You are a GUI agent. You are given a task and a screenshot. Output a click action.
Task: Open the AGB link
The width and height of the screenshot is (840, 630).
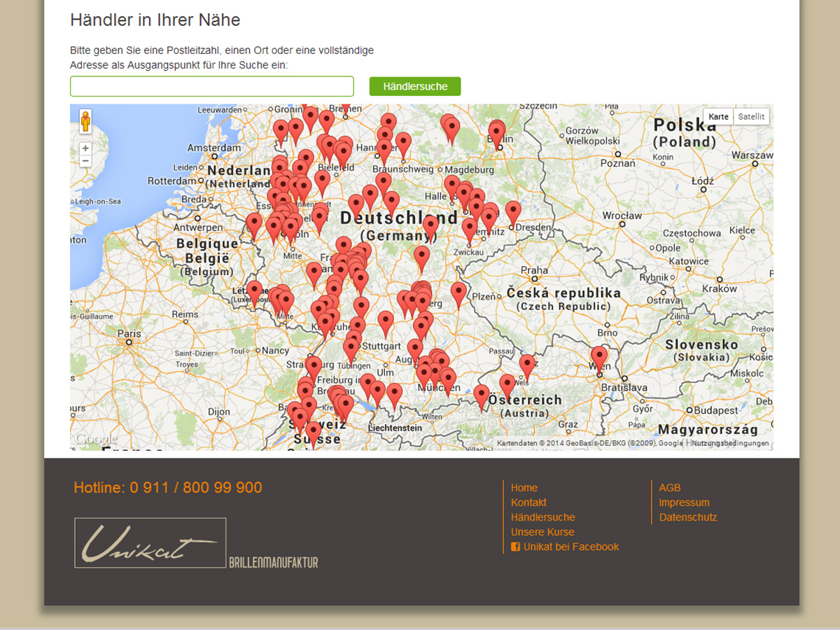tap(669, 488)
